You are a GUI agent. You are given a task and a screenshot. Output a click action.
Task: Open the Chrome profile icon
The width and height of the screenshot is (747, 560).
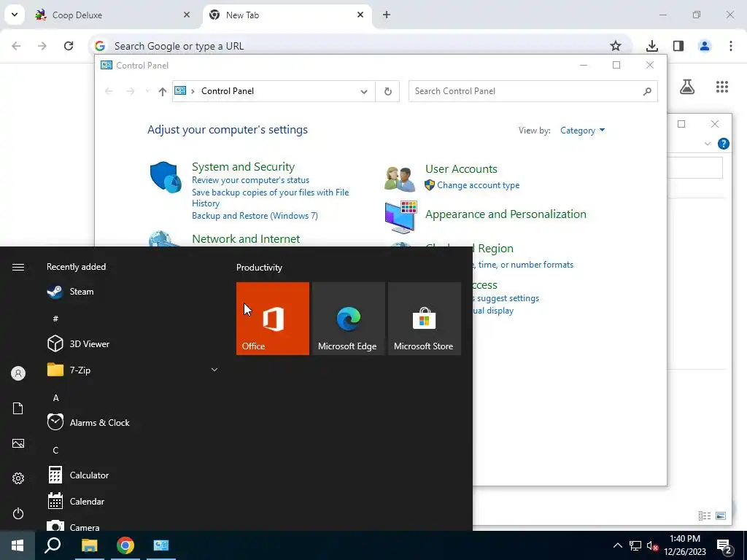pos(704,46)
